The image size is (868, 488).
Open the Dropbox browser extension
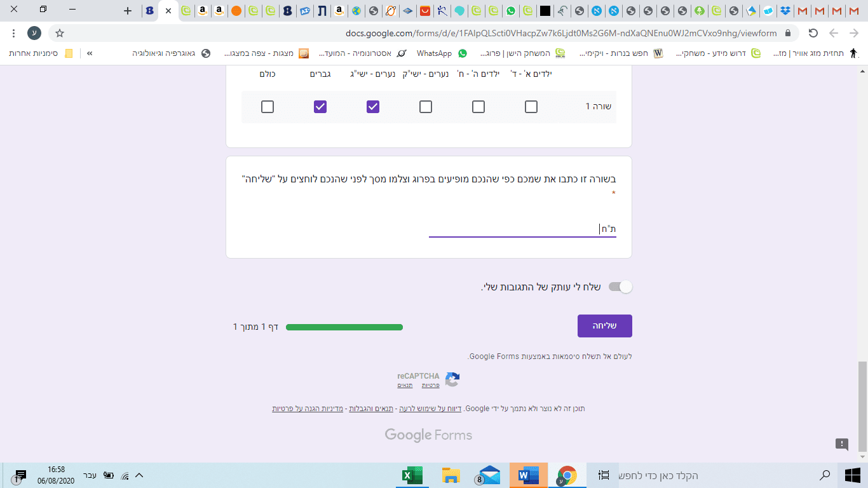785,11
